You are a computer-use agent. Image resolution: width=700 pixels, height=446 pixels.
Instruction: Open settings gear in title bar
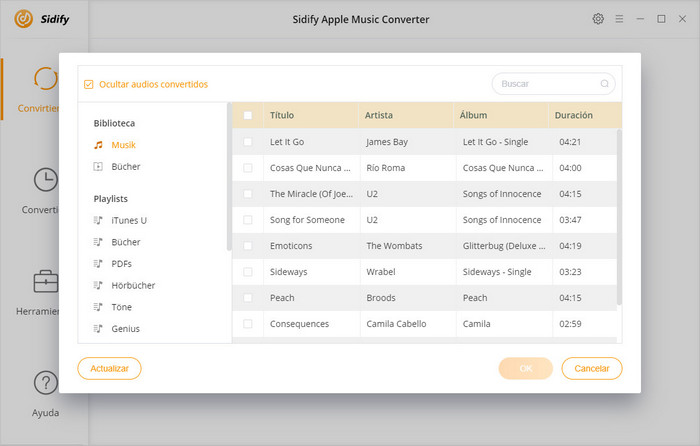coord(598,19)
